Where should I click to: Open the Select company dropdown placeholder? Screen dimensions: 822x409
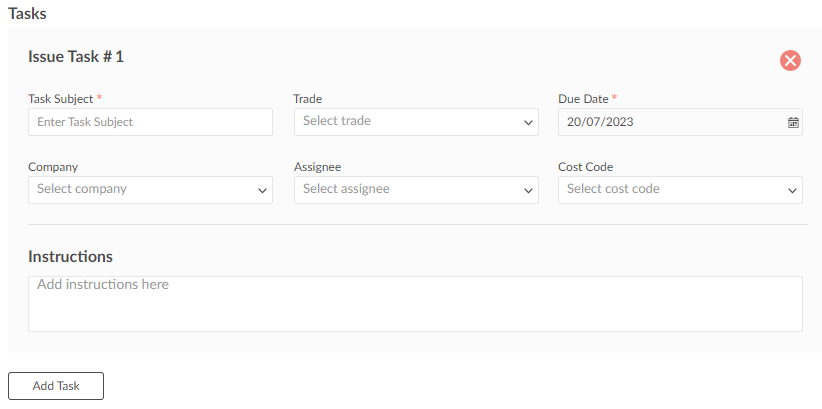tap(82, 189)
